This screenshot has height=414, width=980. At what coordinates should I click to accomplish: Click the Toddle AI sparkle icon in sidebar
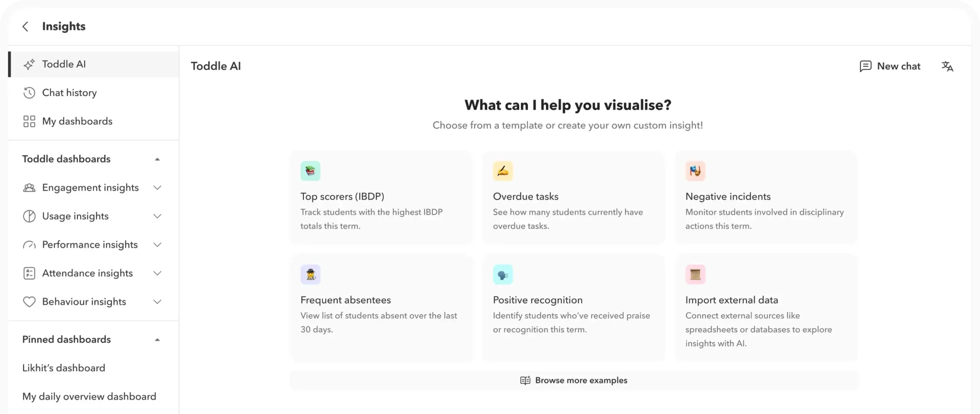pyautogui.click(x=29, y=64)
